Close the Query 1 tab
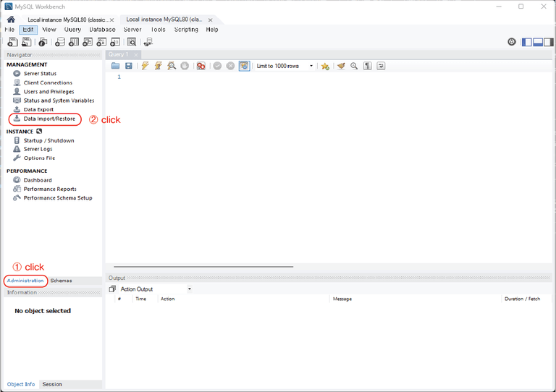This screenshot has height=392, width=556. 136,54
